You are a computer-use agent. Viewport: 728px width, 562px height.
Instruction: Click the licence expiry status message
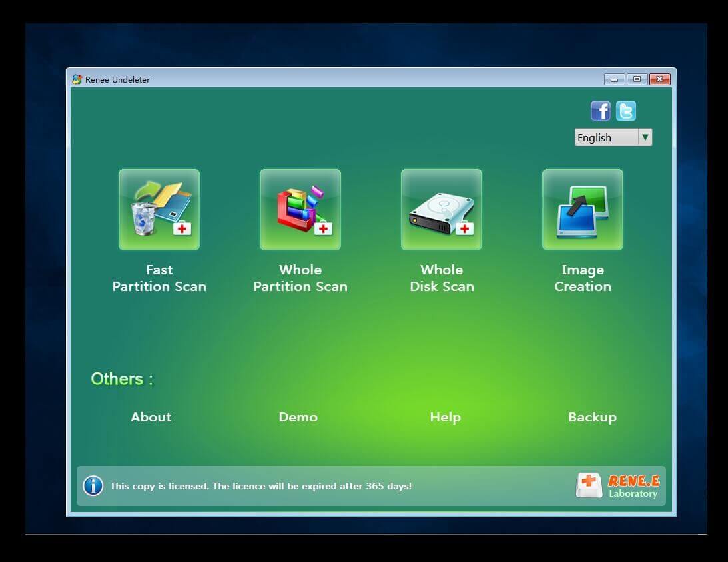pyautogui.click(x=261, y=486)
